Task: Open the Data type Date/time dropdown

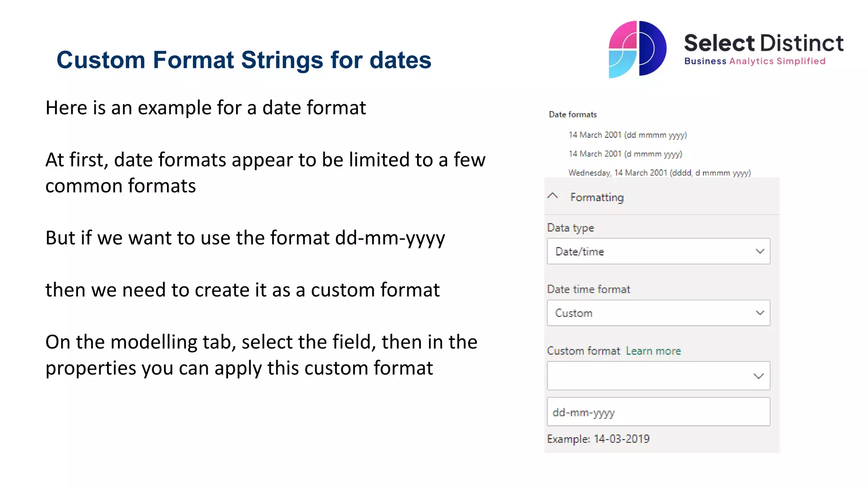Action: pos(658,252)
